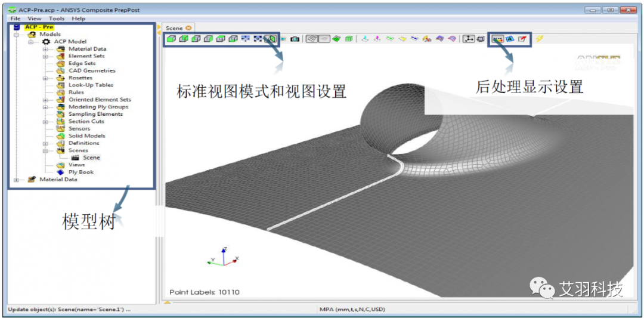Select the zoom box icon
This screenshot has height=318, width=644.
click(x=258, y=39)
